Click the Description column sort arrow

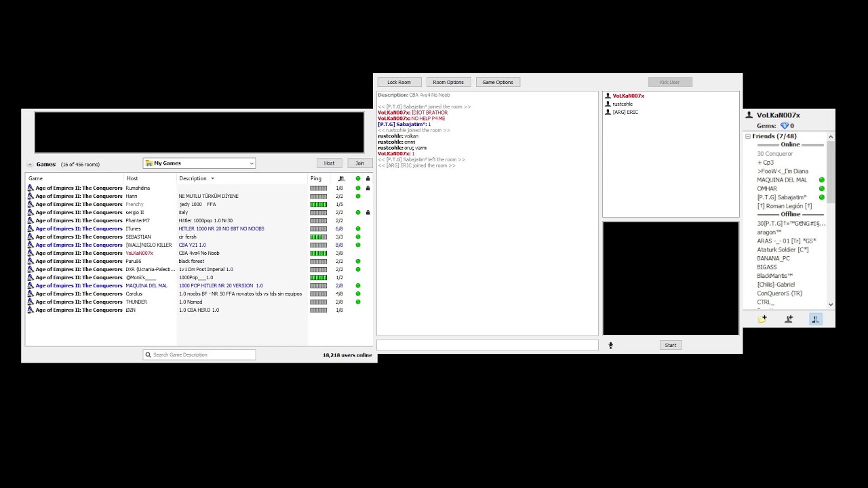(x=212, y=179)
